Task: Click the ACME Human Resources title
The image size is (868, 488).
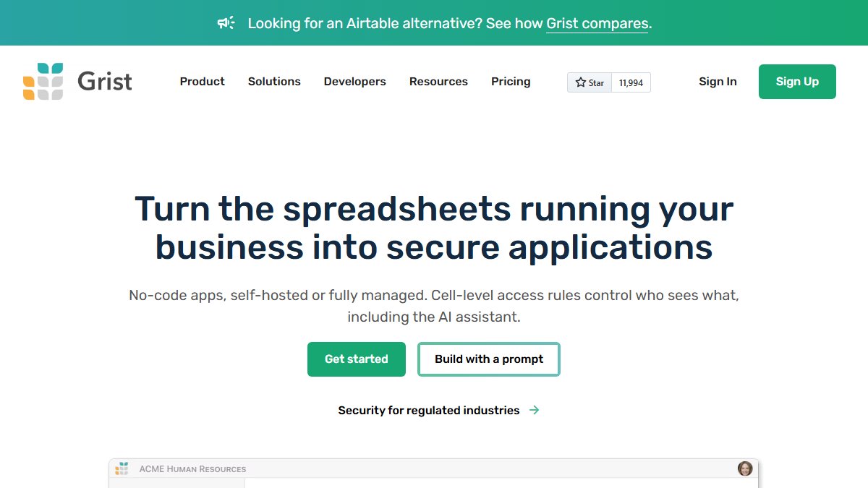Action: point(192,469)
